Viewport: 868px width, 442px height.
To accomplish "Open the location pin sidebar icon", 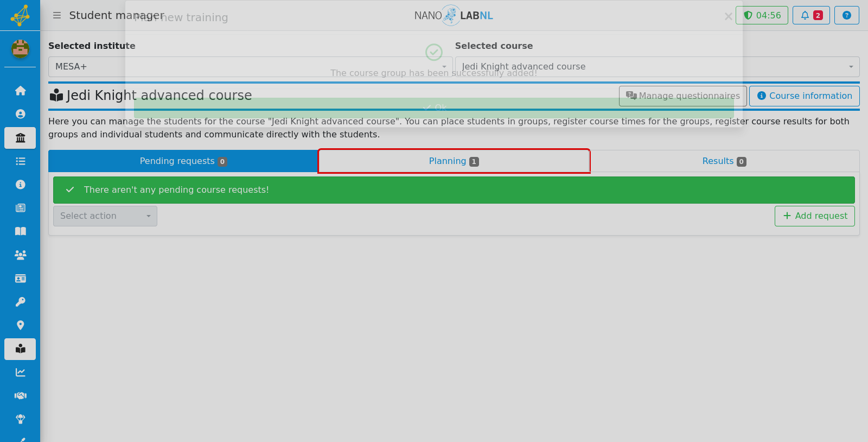I will [20, 325].
